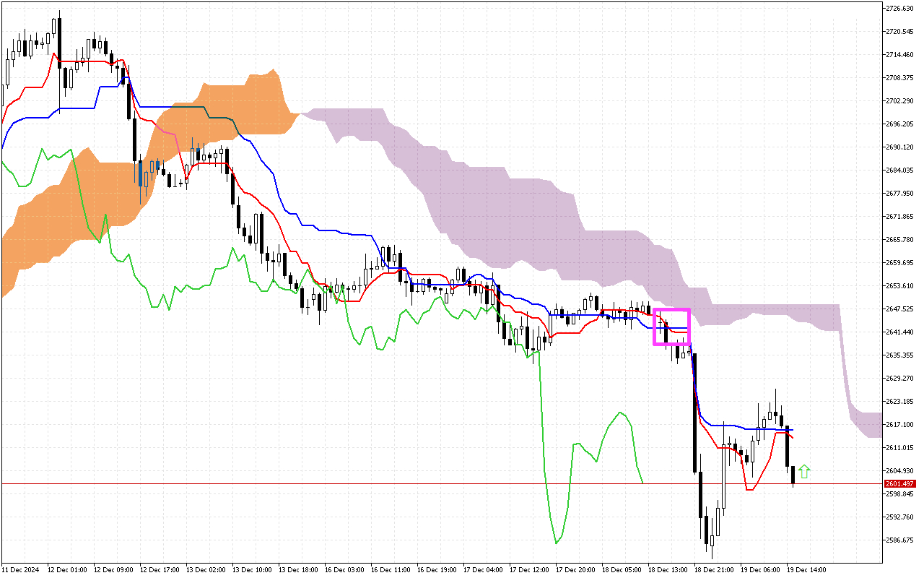Image resolution: width=924 pixels, height=578 pixels.
Task: Pick time axis label 13 Dec 18:00
Action: tap(298, 570)
